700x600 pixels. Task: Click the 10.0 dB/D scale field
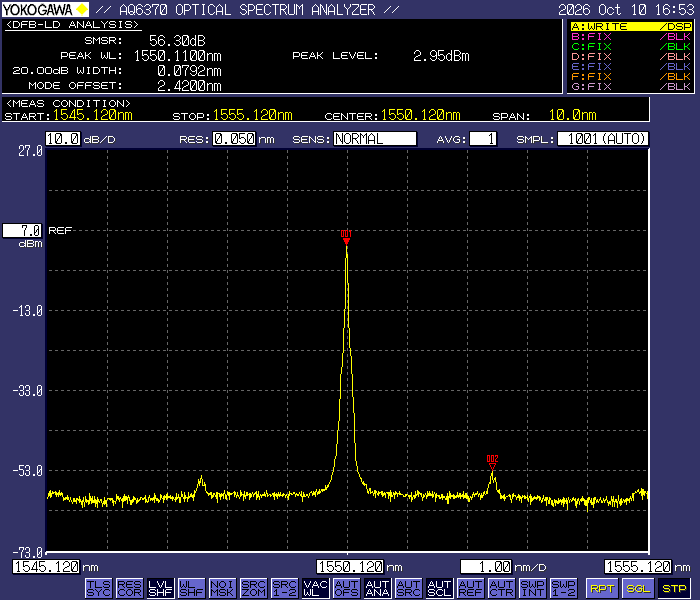tap(63, 139)
